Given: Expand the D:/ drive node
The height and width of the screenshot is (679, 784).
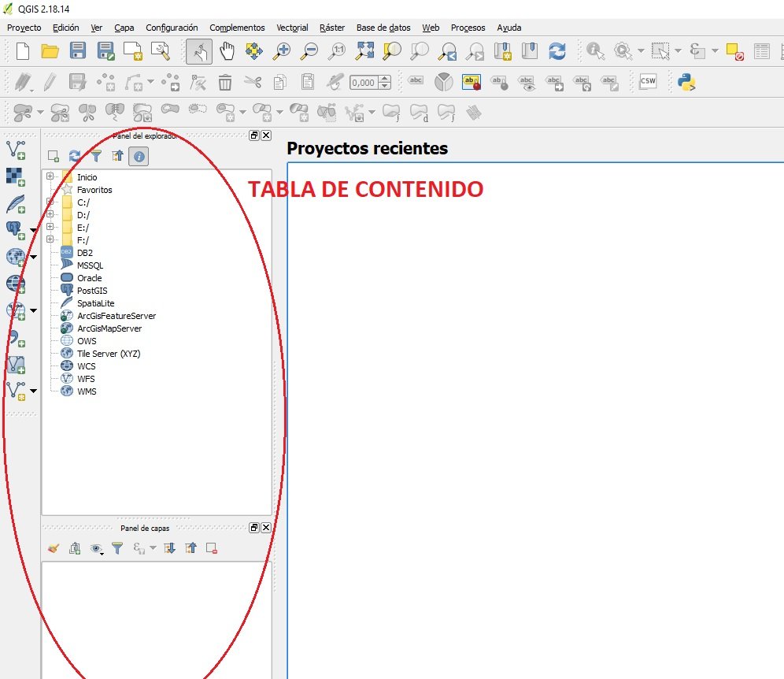Looking at the screenshot, I should pyautogui.click(x=50, y=214).
